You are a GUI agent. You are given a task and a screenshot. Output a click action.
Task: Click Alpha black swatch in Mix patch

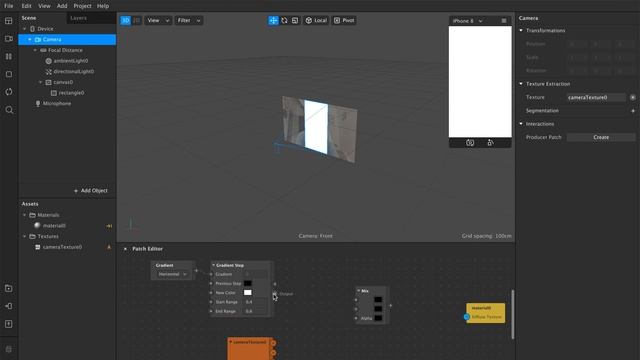point(378,318)
